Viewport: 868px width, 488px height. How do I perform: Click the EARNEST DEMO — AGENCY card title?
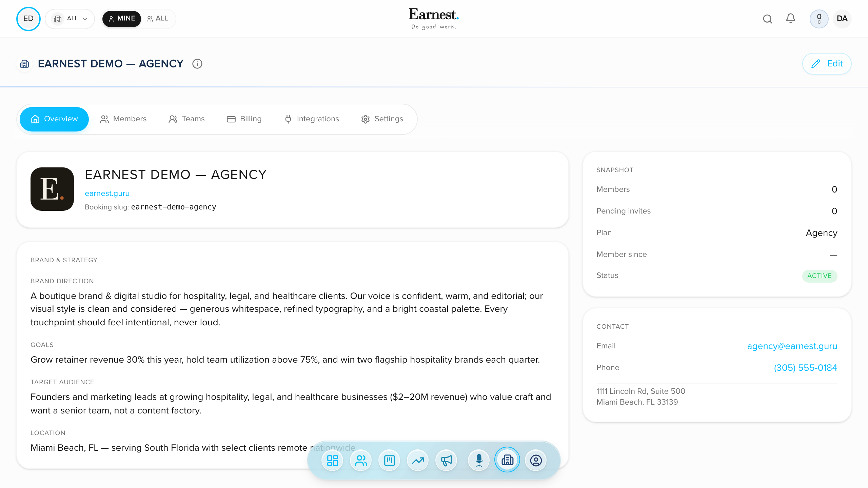pos(176,175)
